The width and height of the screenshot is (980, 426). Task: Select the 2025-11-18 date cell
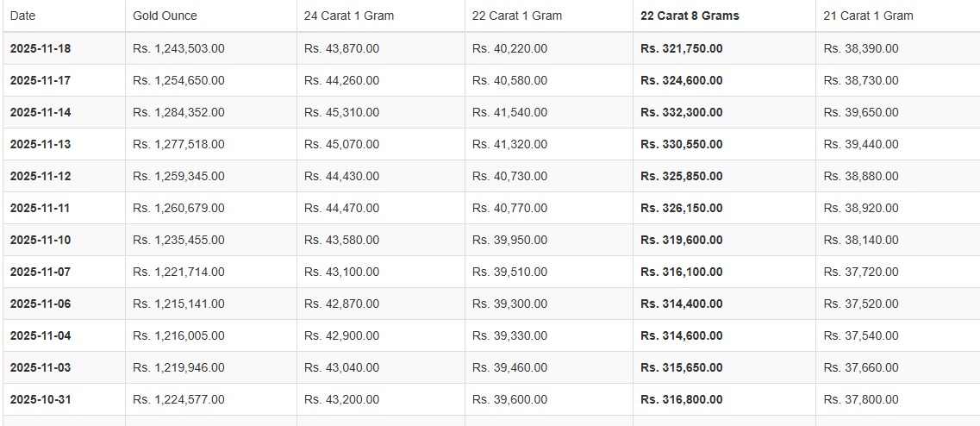coord(41,48)
